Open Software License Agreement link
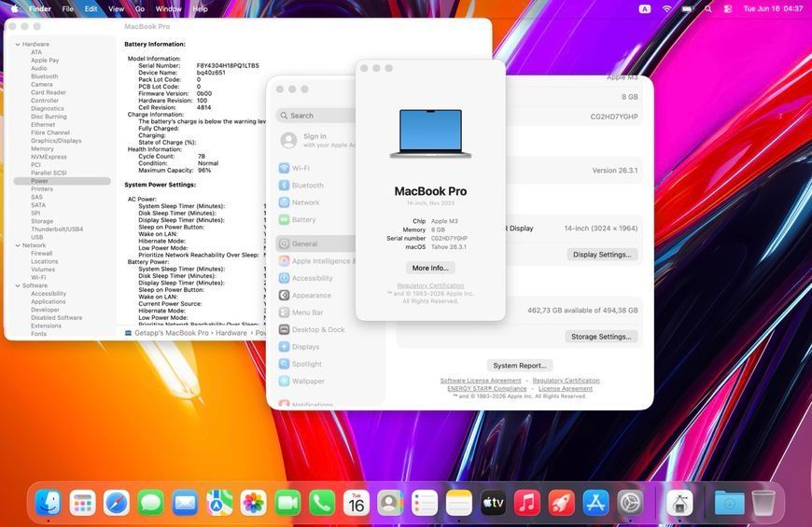Screen dimensions: 812x527 click(x=481, y=381)
